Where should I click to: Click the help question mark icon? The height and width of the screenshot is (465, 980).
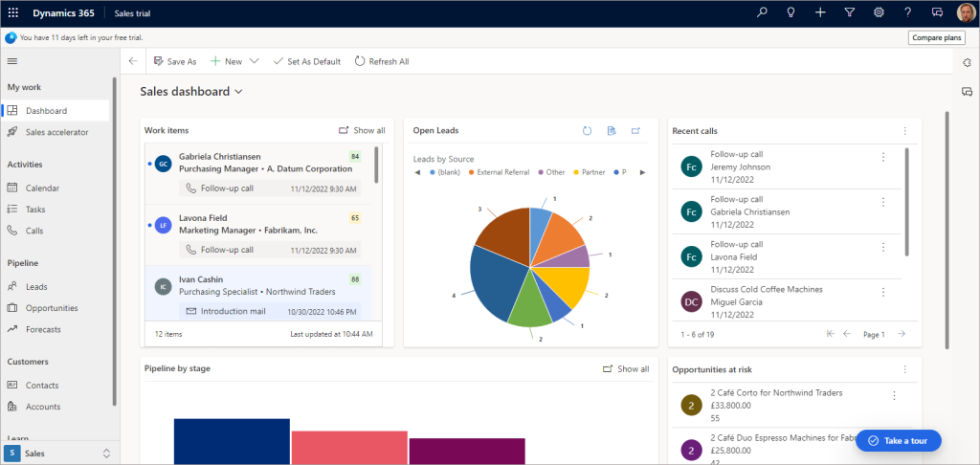point(908,12)
